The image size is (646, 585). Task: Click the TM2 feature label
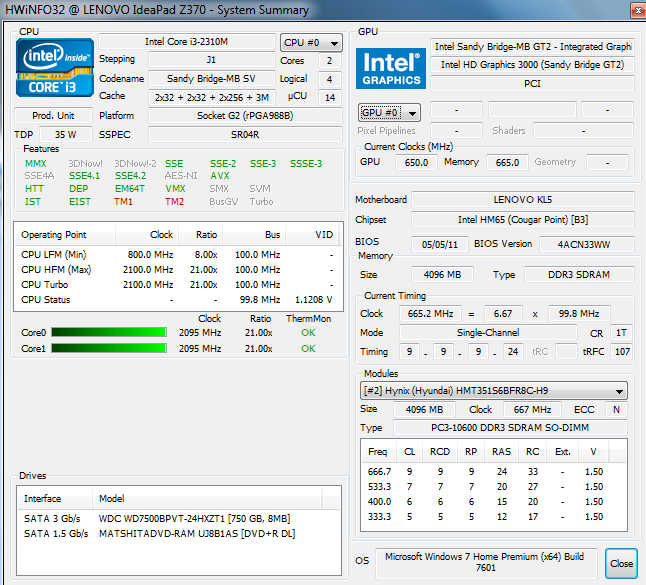(x=174, y=201)
